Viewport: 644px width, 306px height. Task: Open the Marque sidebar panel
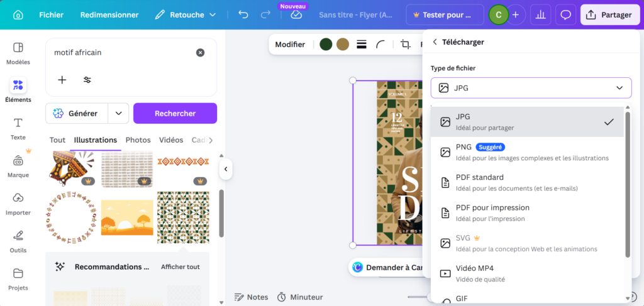pyautogui.click(x=18, y=166)
